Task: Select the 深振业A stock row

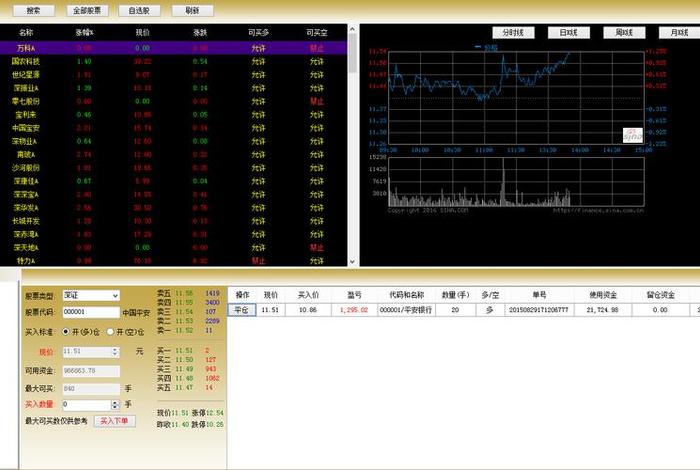Action: [x=173, y=88]
